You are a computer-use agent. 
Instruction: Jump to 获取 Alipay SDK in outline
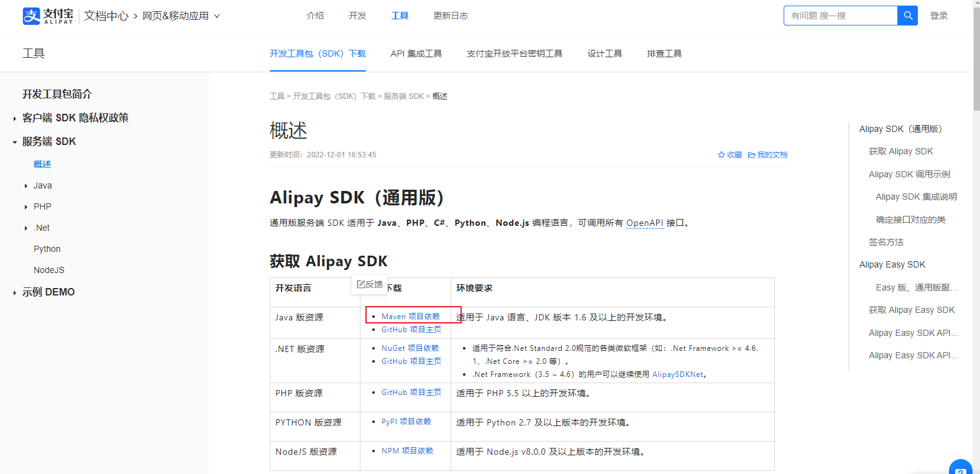point(901,151)
